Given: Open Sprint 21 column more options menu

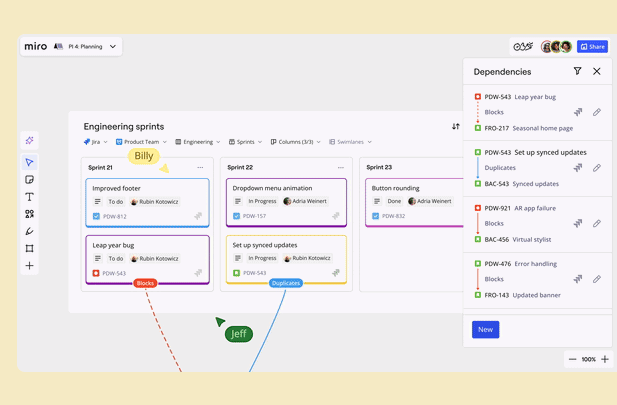Looking at the screenshot, I should [x=200, y=168].
